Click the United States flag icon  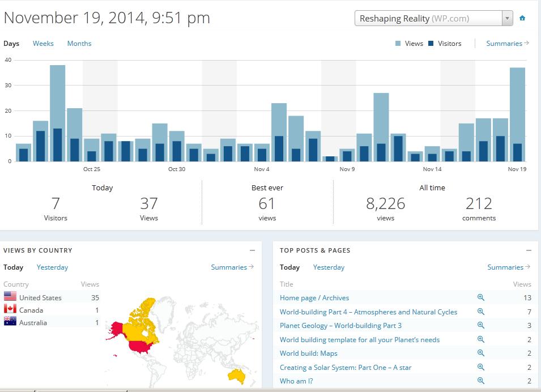tap(10, 296)
